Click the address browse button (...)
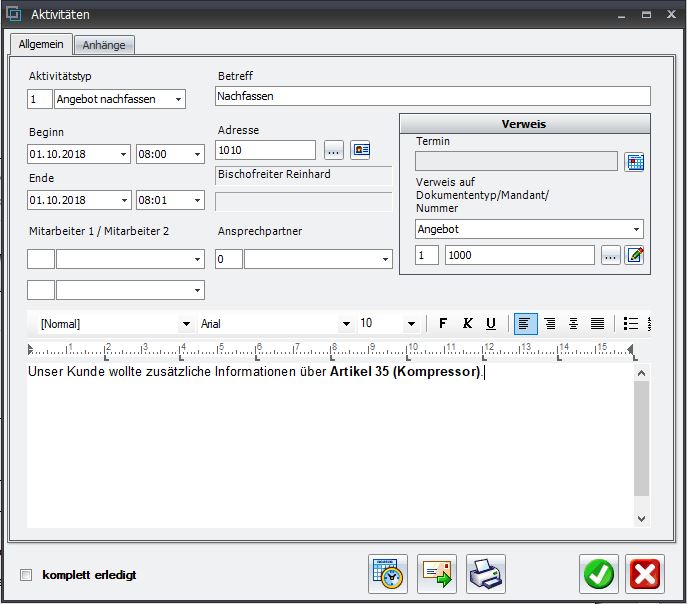Viewport: 687px width, 604px height. [x=334, y=150]
